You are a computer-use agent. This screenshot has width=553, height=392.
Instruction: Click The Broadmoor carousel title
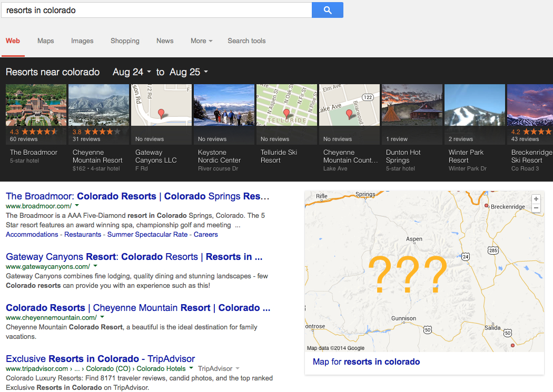click(x=34, y=153)
